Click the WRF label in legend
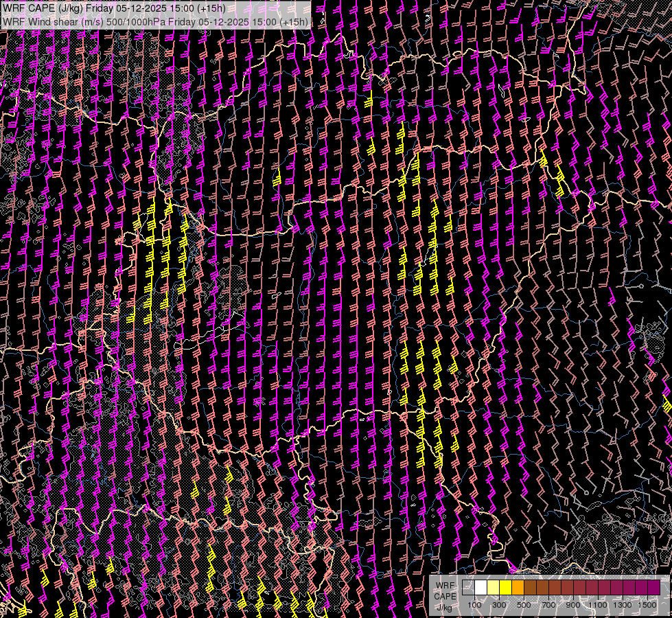The width and height of the screenshot is (672, 618). tap(445, 586)
